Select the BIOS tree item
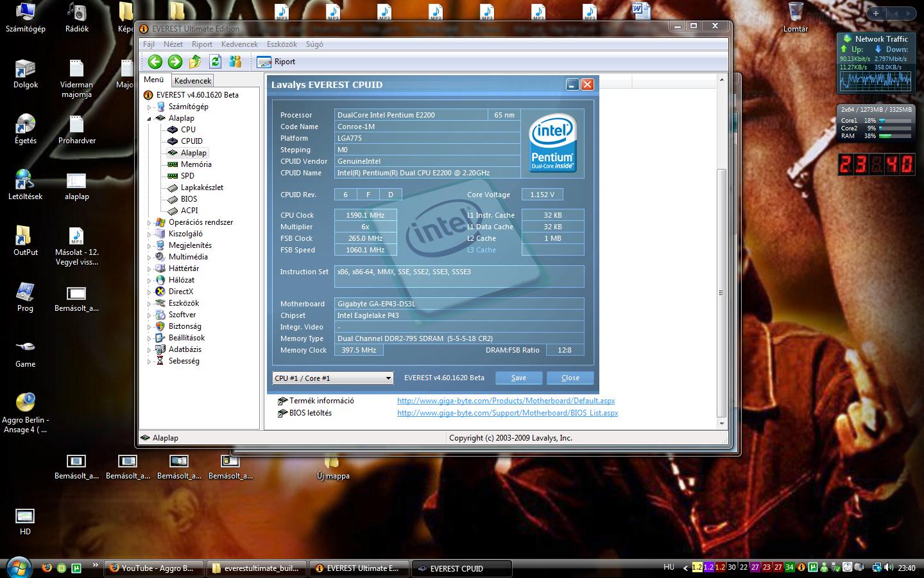This screenshot has width=924, height=578. click(x=189, y=199)
